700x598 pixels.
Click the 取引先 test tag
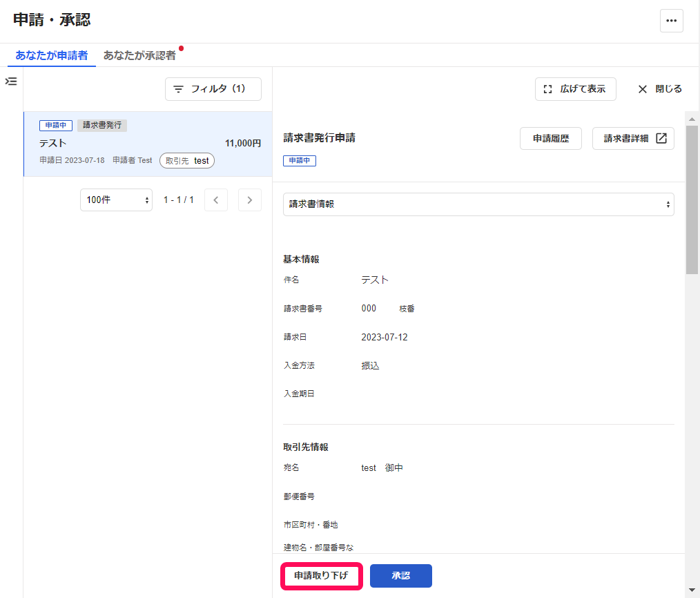click(x=187, y=161)
